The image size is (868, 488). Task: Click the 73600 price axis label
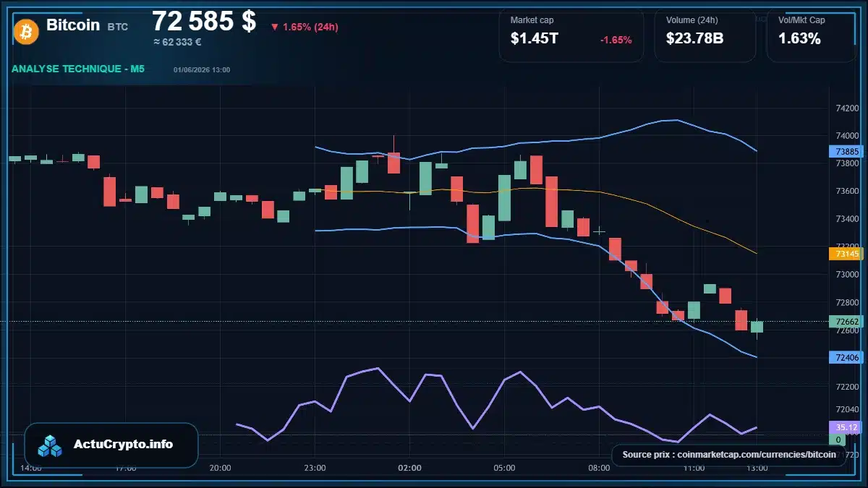click(x=847, y=192)
